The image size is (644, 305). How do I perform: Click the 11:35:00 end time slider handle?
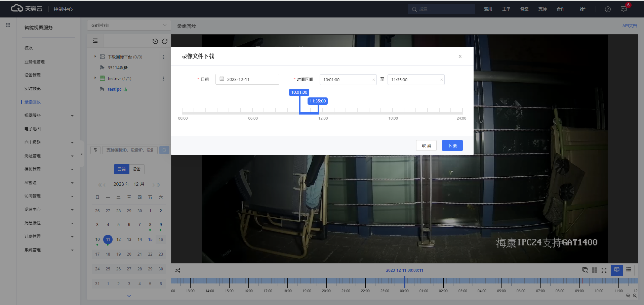click(318, 101)
